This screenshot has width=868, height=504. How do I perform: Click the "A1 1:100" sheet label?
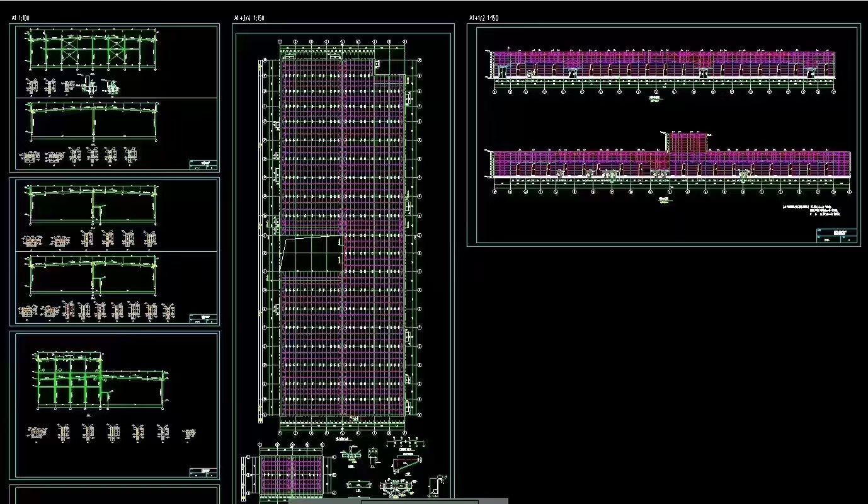pos(20,18)
